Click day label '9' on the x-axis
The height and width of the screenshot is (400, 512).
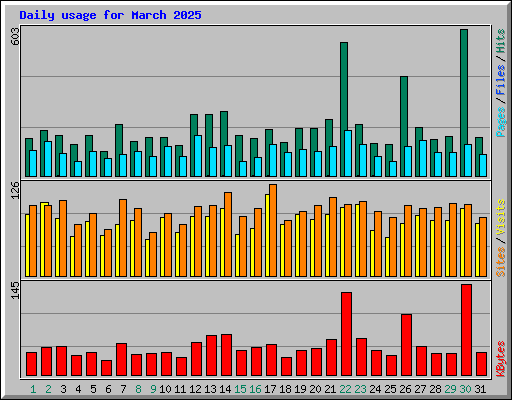153,389
